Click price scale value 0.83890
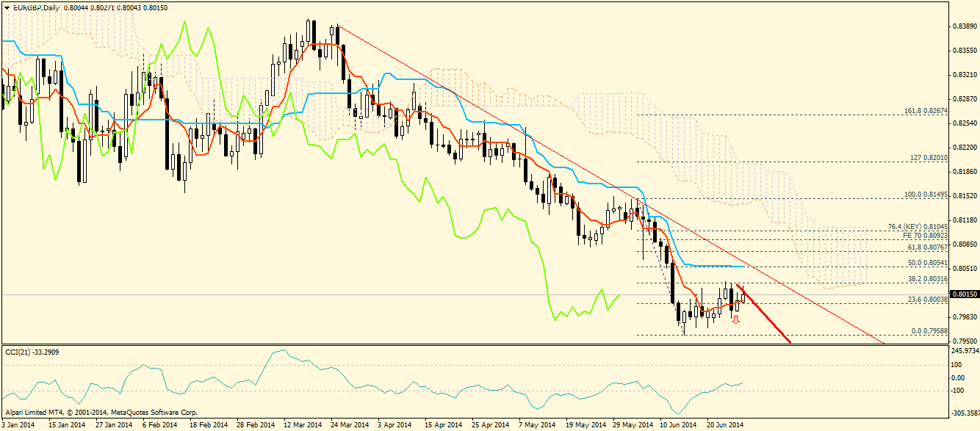This screenshot has height=431, width=980. tap(964, 26)
